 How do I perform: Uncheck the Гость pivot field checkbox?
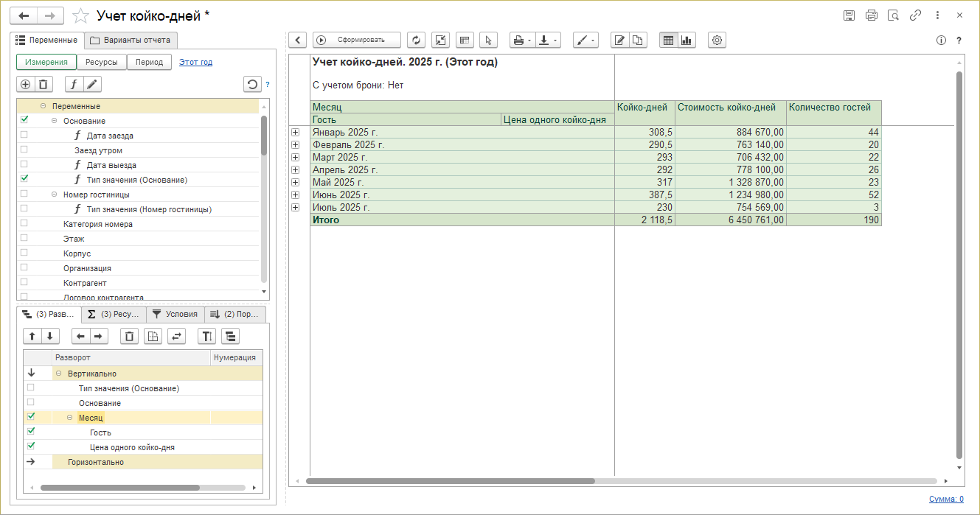coord(30,432)
